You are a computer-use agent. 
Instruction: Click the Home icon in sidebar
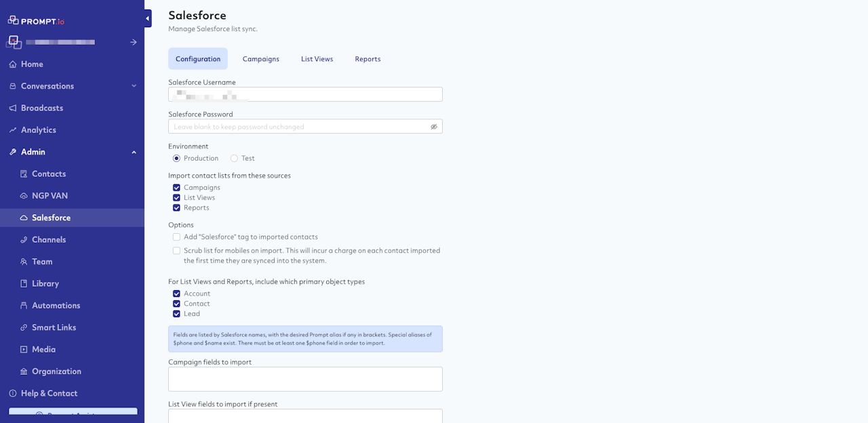tap(13, 64)
